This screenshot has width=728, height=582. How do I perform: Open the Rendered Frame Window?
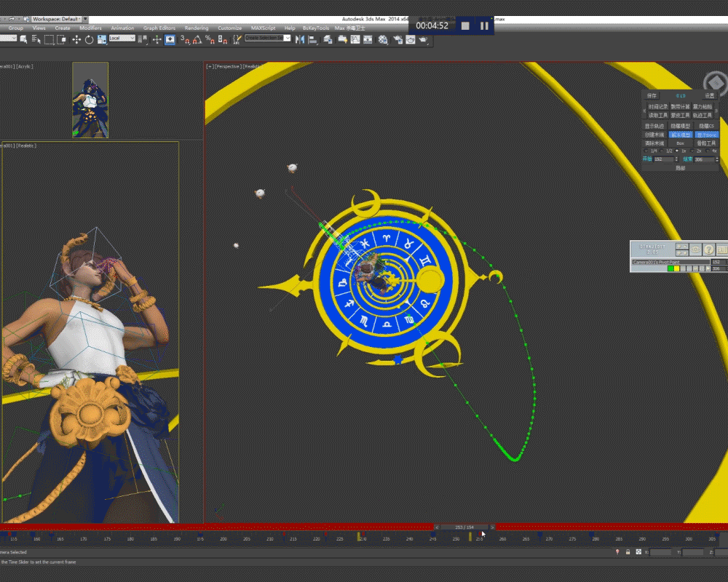tap(411, 40)
